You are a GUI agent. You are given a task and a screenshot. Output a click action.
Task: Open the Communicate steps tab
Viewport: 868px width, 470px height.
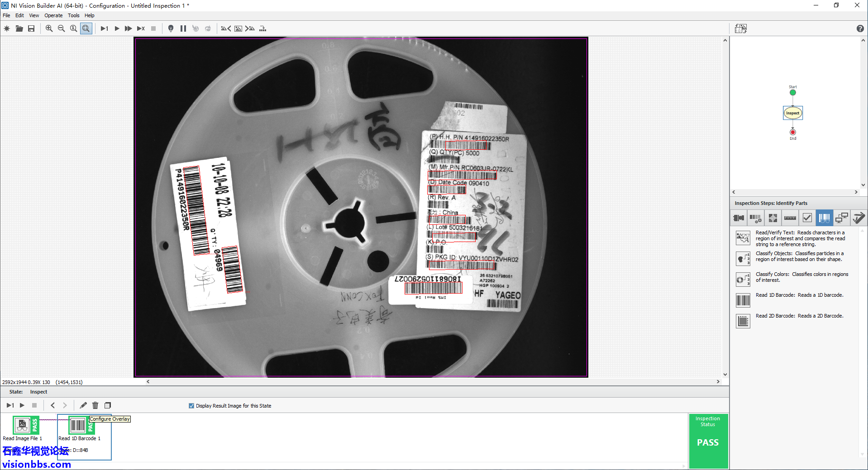coord(841,218)
